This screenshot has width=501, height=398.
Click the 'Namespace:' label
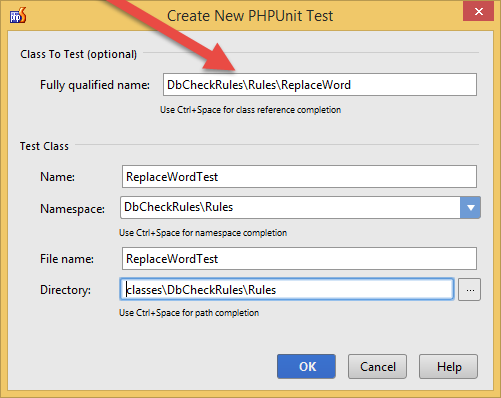click(72, 209)
